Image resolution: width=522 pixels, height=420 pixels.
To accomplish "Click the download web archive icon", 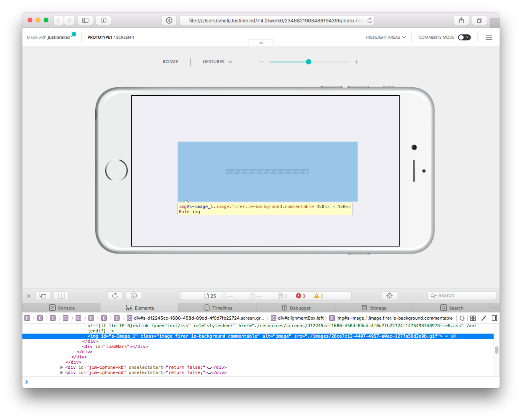I will pos(134,296).
